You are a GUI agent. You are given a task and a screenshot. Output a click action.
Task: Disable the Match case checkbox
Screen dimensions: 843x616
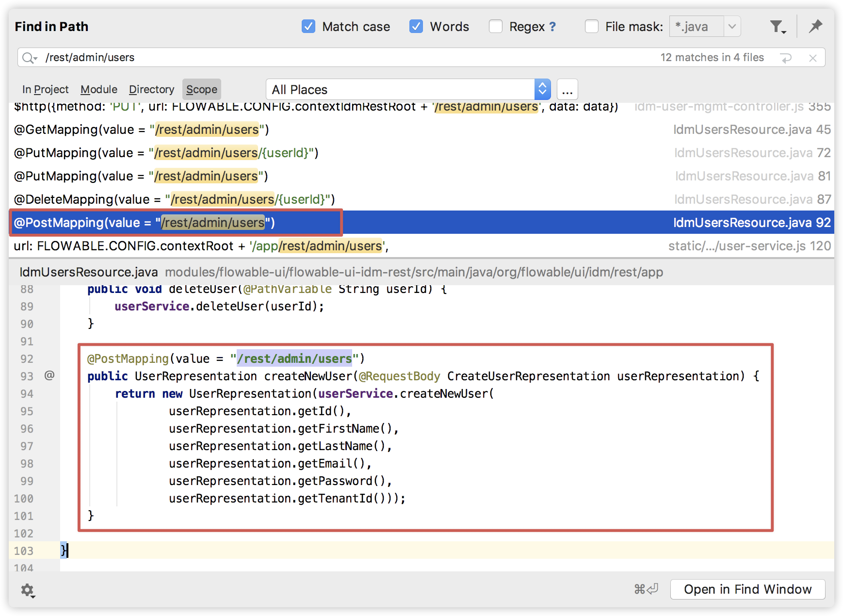tap(308, 26)
